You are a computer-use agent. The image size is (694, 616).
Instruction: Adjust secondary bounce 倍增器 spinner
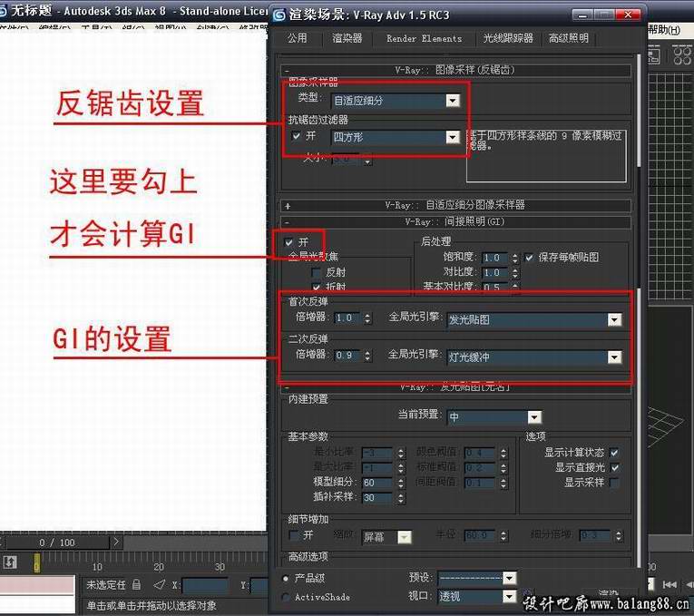click(x=367, y=356)
